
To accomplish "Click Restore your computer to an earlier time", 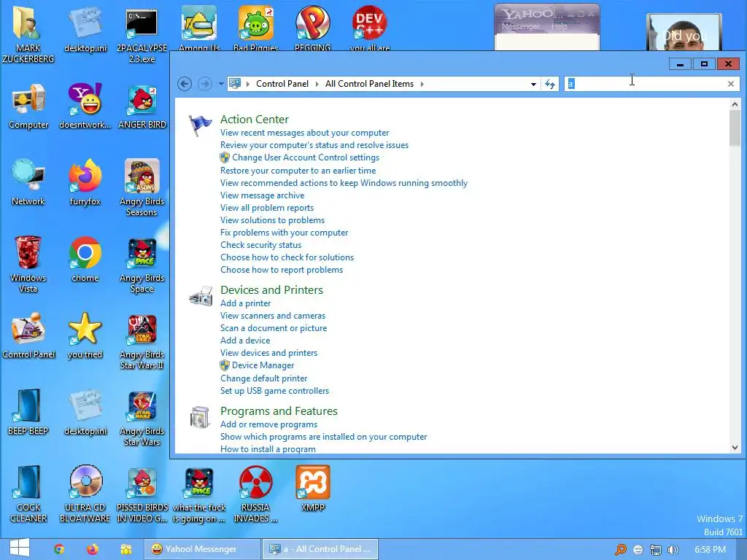I will click(x=298, y=171).
